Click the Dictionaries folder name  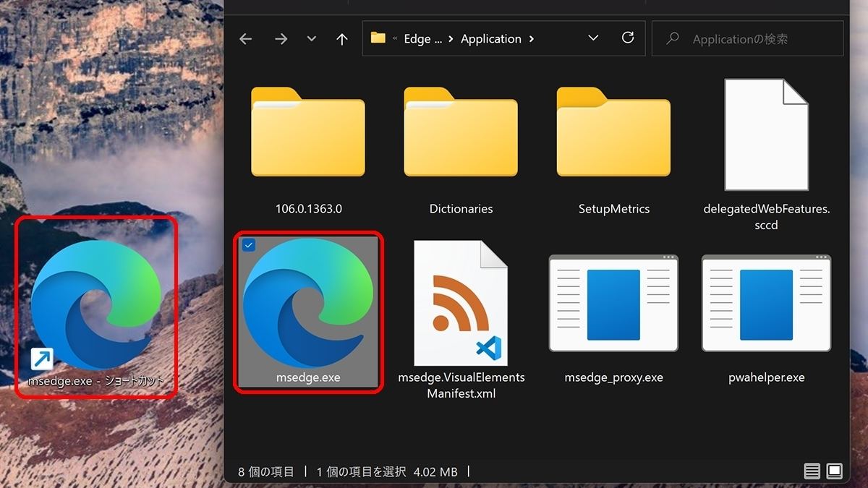tap(461, 209)
